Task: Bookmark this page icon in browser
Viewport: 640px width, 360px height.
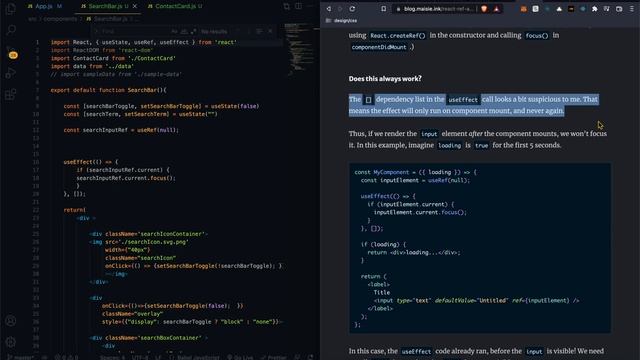Action: (x=383, y=9)
